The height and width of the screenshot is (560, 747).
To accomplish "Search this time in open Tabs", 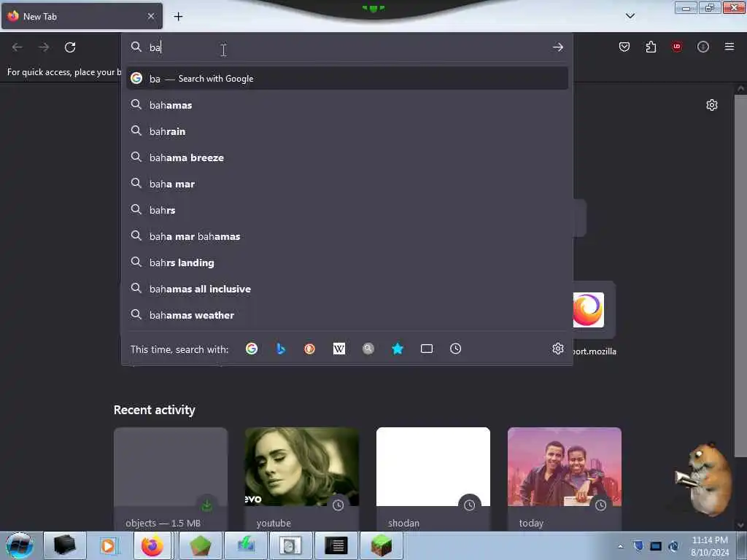I will pos(426,349).
